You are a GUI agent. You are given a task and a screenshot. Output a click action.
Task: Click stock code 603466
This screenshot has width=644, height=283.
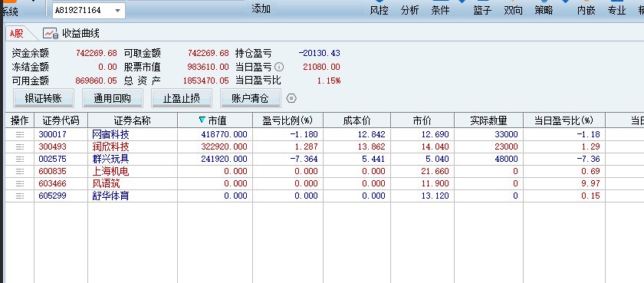pos(53,183)
